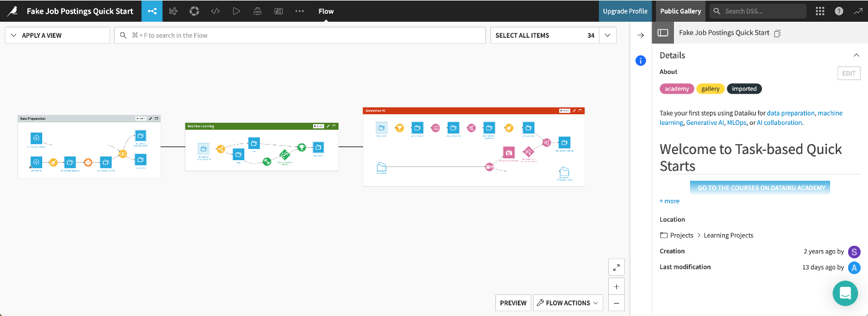Viewport: 868px width, 316px height.
Task: Maximize the Generative AI zone
Action: [x=580, y=111]
